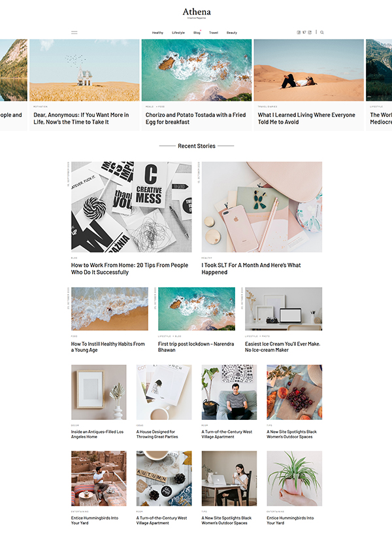Click the search magnifier icon
Screen dimensions: 392x537
(322, 33)
